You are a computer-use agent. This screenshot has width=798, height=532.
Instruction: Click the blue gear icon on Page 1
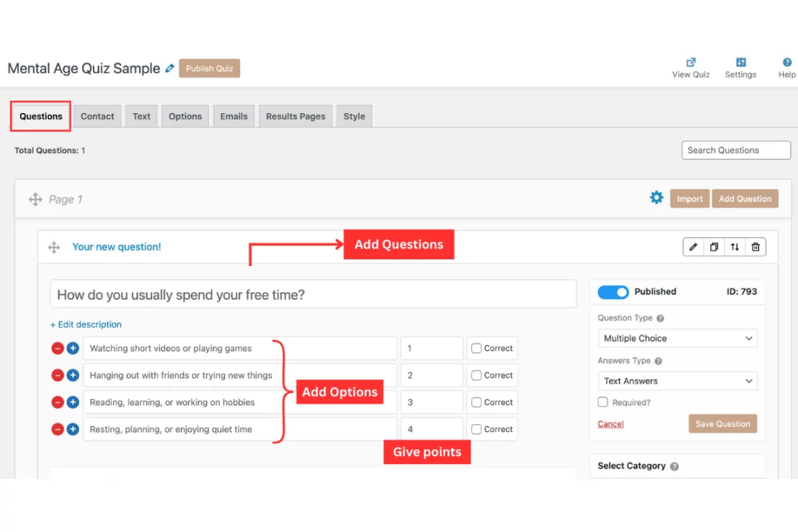(x=656, y=198)
